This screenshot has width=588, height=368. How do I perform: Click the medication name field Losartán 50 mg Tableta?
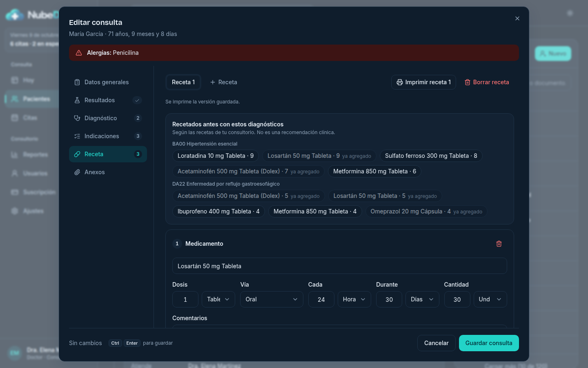point(340,266)
